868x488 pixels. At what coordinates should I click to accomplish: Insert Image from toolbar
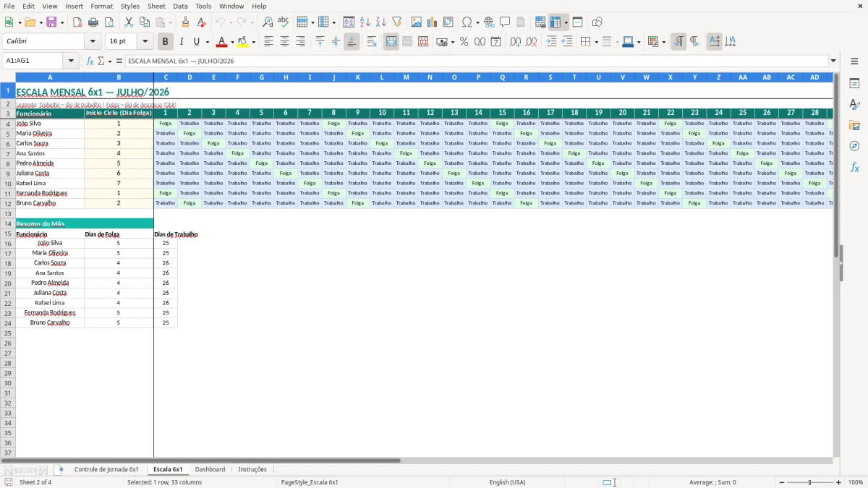click(x=417, y=22)
